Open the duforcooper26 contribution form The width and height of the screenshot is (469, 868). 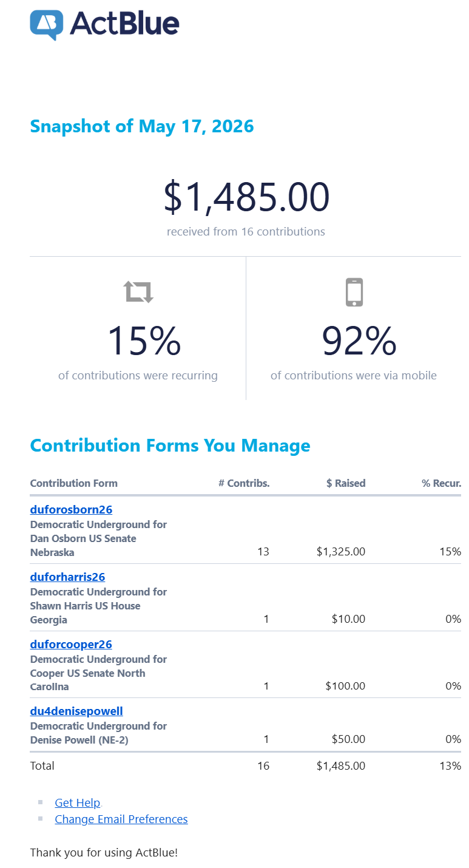pos(71,645)
